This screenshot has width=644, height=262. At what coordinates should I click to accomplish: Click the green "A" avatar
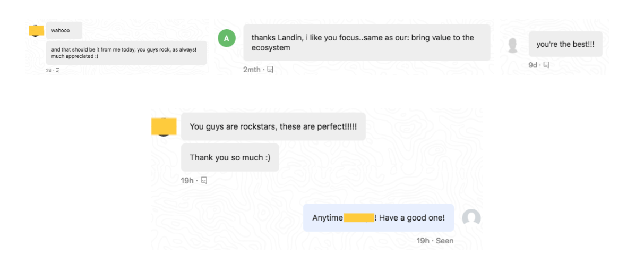227,38
